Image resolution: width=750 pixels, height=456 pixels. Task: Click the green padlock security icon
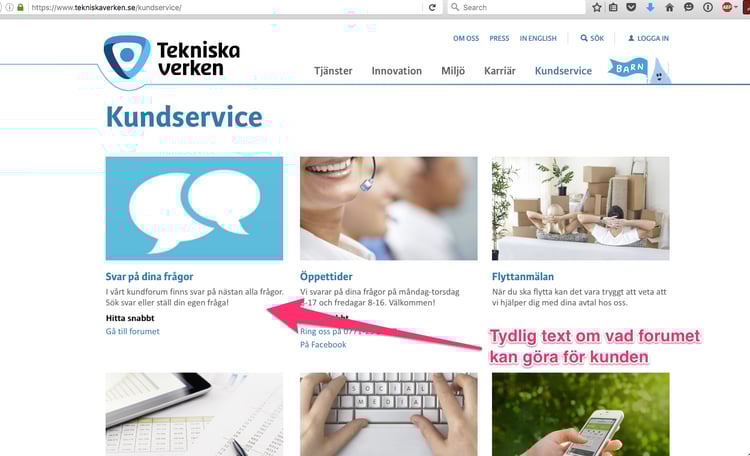(20, 7)
